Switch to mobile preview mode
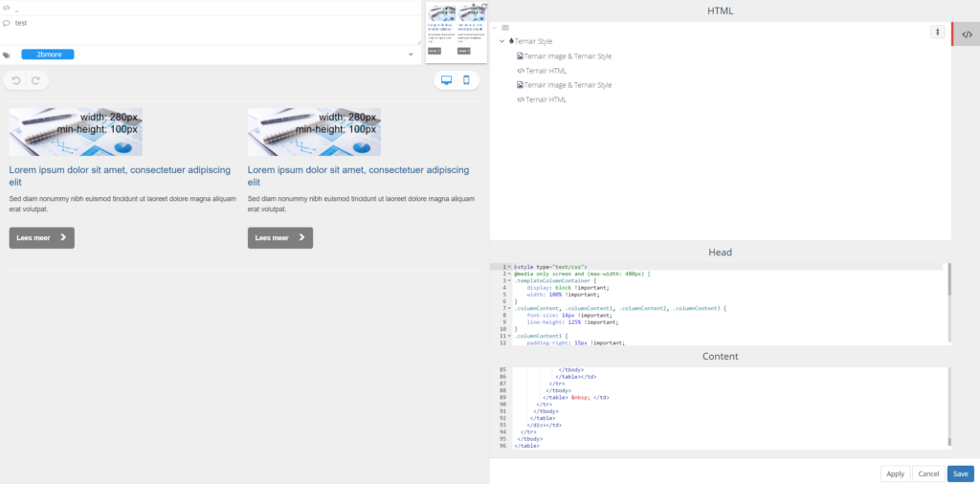980x484 pixels. tap(466, 80)
